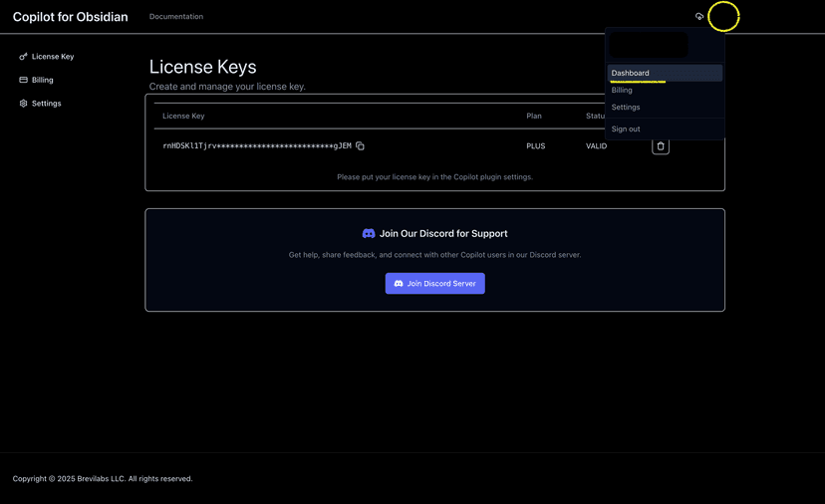Click the PLUS plan value in the table
825x504 pixels.
click(536, 146)
